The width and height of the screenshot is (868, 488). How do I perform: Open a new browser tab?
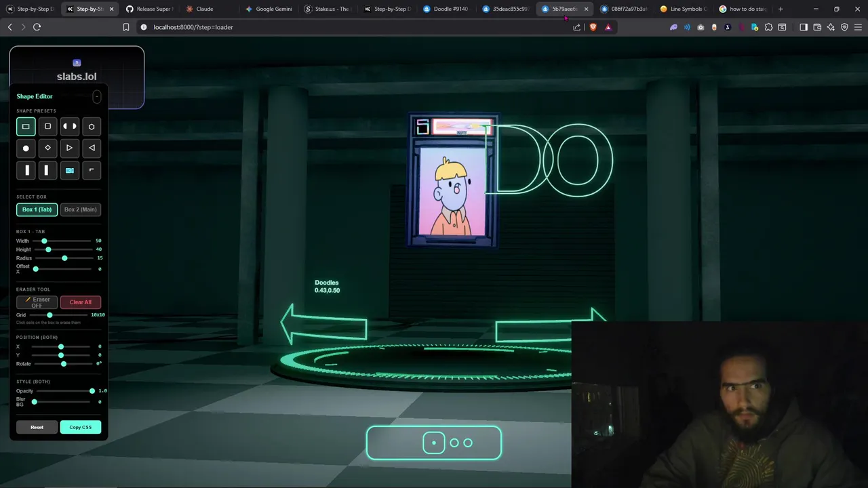[x=781, y=9]
